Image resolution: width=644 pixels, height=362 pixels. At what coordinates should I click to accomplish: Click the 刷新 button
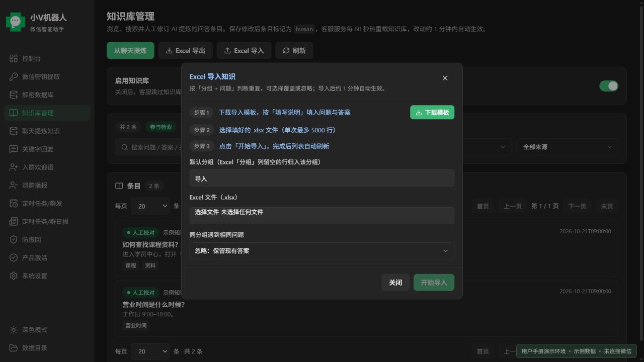[294, 51]
